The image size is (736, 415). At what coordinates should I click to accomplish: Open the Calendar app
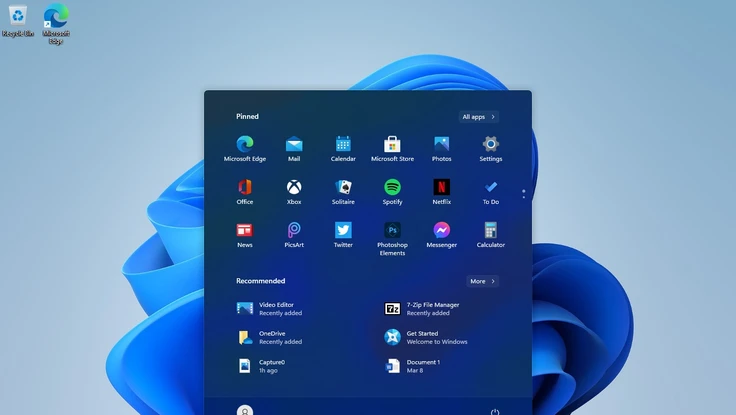point(343,148)
